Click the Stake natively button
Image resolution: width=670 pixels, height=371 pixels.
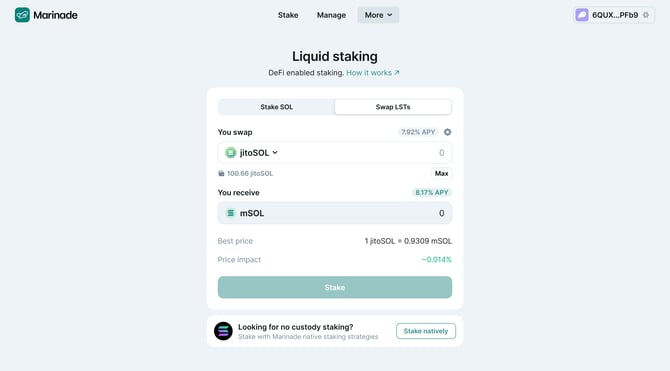point(426,331)
